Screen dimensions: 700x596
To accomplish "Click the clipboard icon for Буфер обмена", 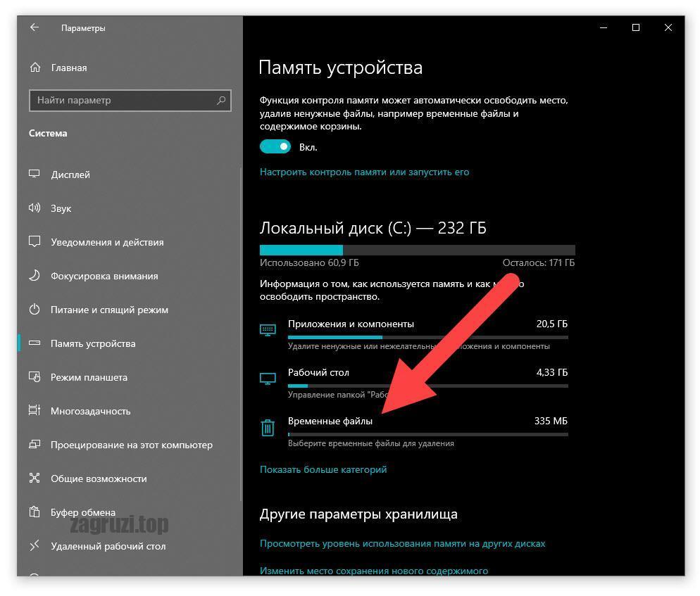I will pyautogui.click(x=35, y=512).
